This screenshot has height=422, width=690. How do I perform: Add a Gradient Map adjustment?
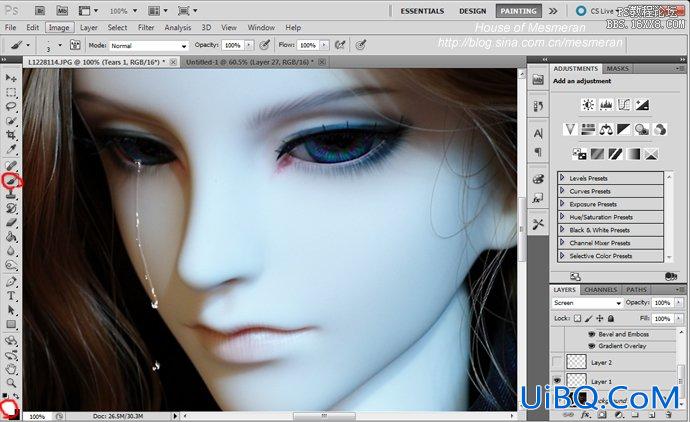click(633, 154)
